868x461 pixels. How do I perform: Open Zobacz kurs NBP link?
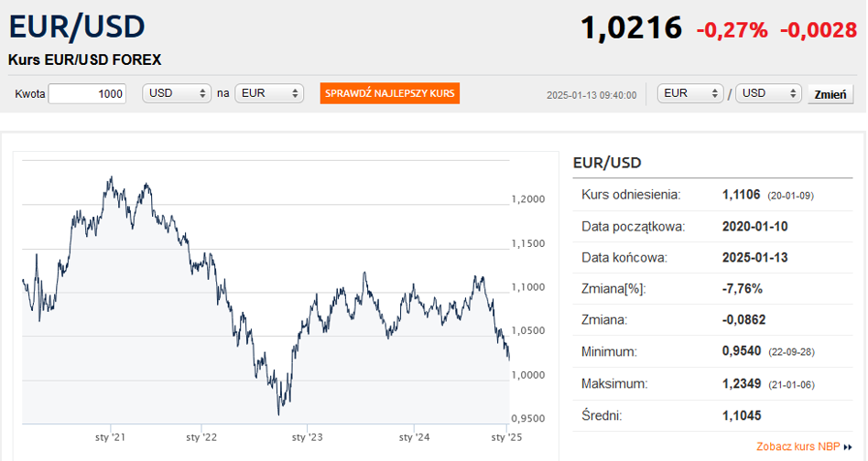pos(798,446)
